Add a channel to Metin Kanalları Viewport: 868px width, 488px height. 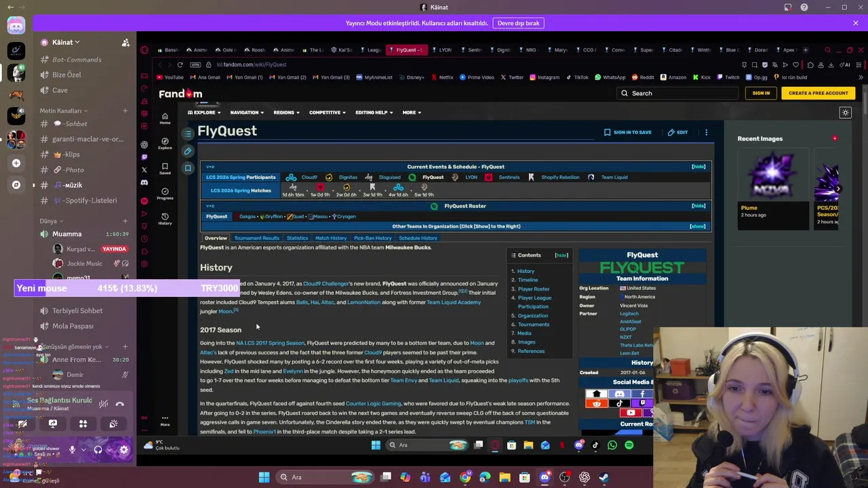click(x=125, y=110)
